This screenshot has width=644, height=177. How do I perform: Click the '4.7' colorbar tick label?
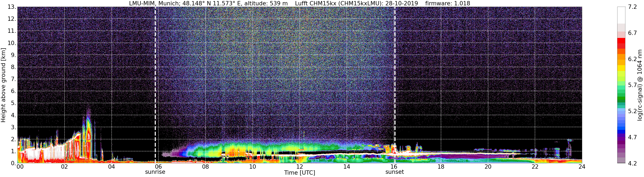pyautogui.click(x=632, y=137)
